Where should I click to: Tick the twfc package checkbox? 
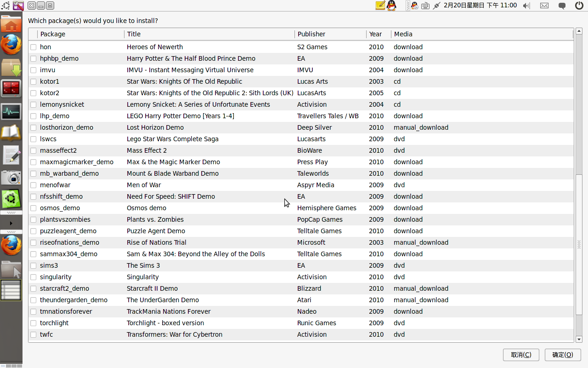[x=34, y=334]
